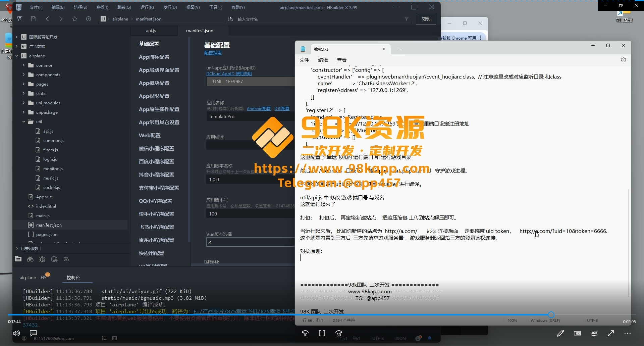Screen dimensions: 644x346
Task: Click the video player back arrow at top-left
Action: [8, 5]
